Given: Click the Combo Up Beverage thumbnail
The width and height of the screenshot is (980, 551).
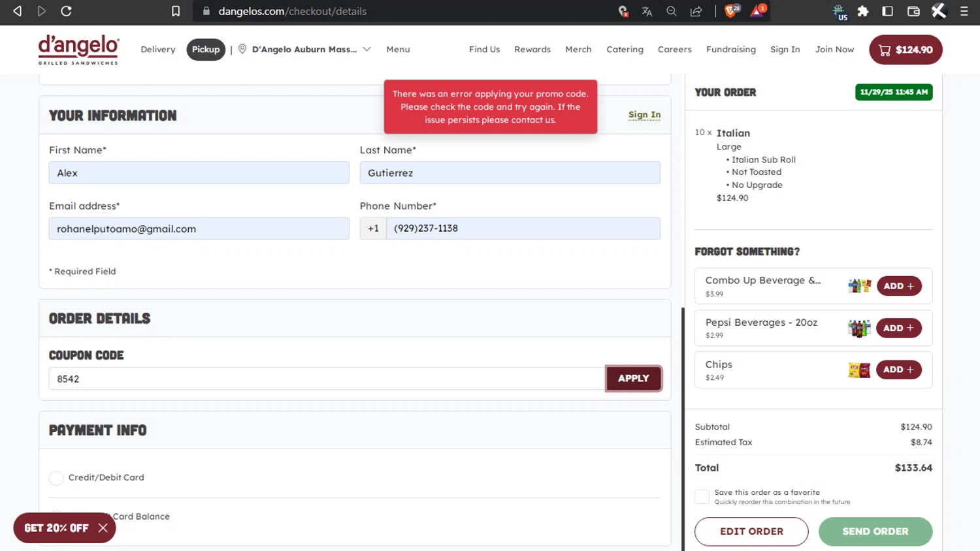Looking at the screenshot, I should [860, 286].
